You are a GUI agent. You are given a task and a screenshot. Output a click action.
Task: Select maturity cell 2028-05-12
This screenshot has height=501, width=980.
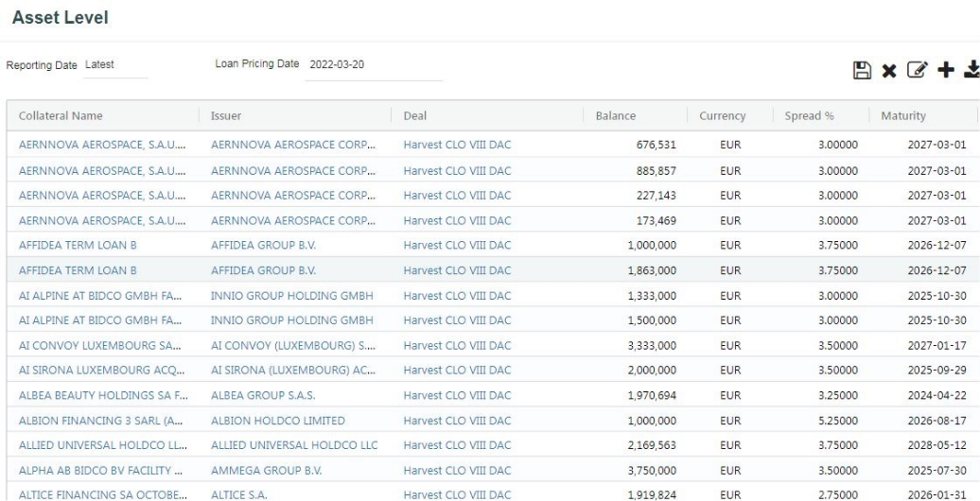[x=936, y=445]
